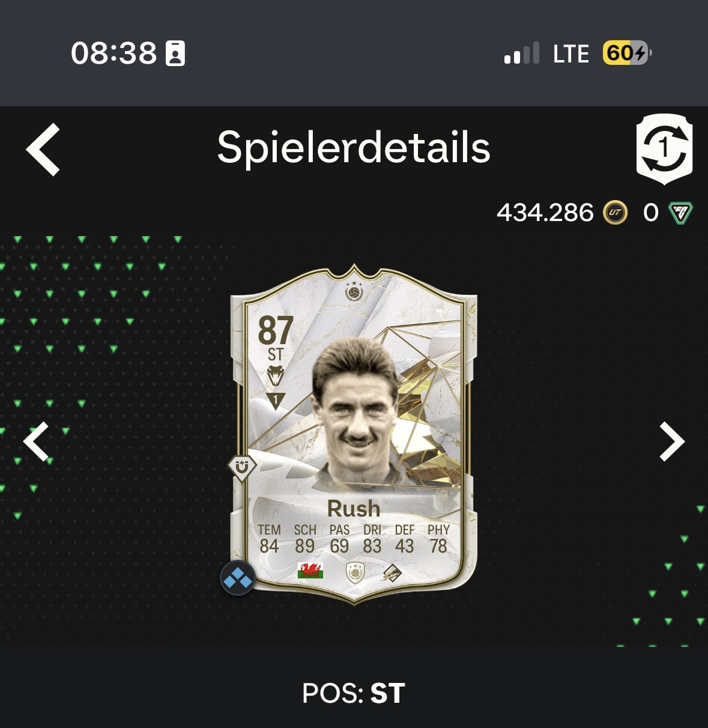
Task: Tap the Spielerdetails title
Action: tap(354, 148)
